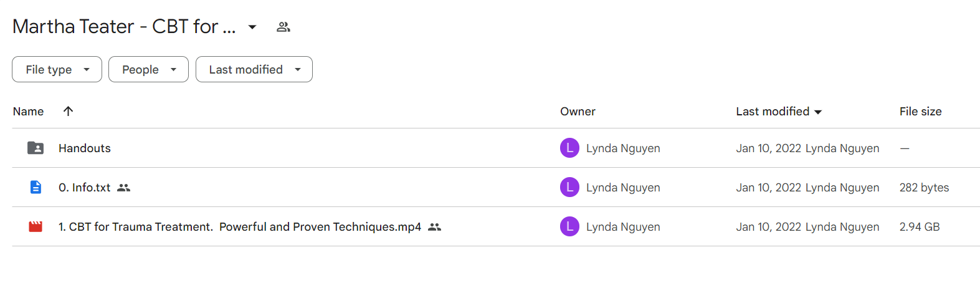Click the shared icon beside the mp4 filename
The height and width of the screenshot is (285, 980).
pos(435,227)
